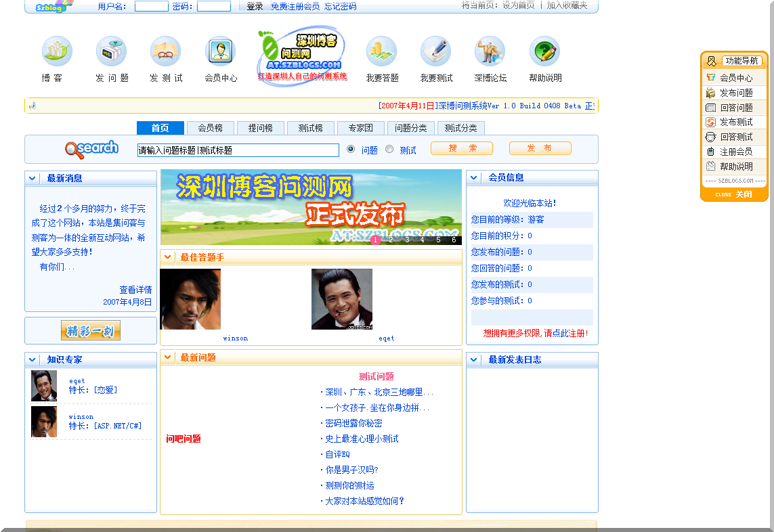774x532 pixels.
Task: Open the 我要测试 take test icon
Action: coord(435,51)
